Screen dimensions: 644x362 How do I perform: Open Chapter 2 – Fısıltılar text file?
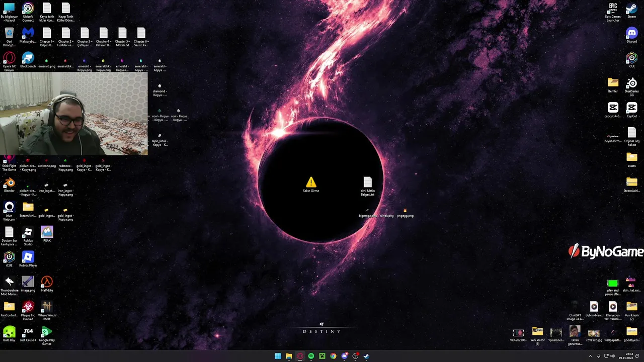(65, 37)
